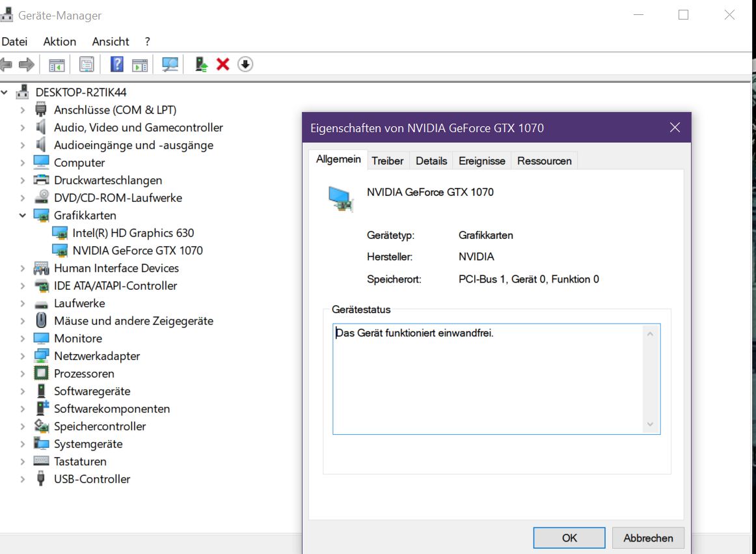Click the Softwarekomponenten icon
Viewport: 756px width, 554px height.
pyautogui.click(x=42, y=408)
